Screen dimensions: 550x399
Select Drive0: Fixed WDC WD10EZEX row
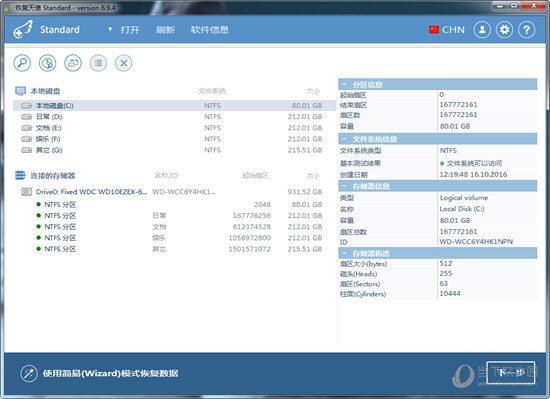point(174,192)
